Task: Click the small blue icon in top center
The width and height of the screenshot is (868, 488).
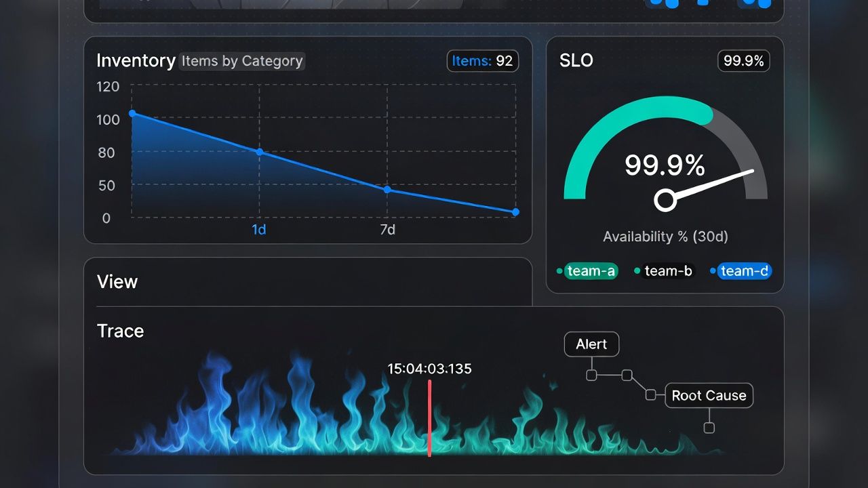Action: (703, 4)
